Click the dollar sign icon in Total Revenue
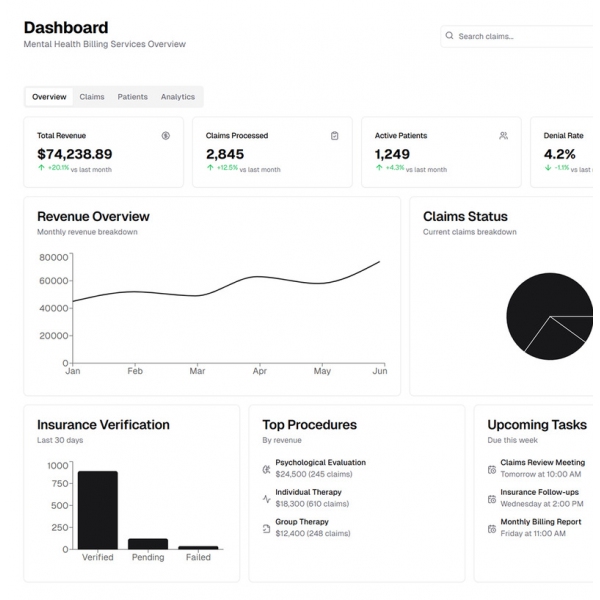The image size is (600, 600). [x=165, y=135]
